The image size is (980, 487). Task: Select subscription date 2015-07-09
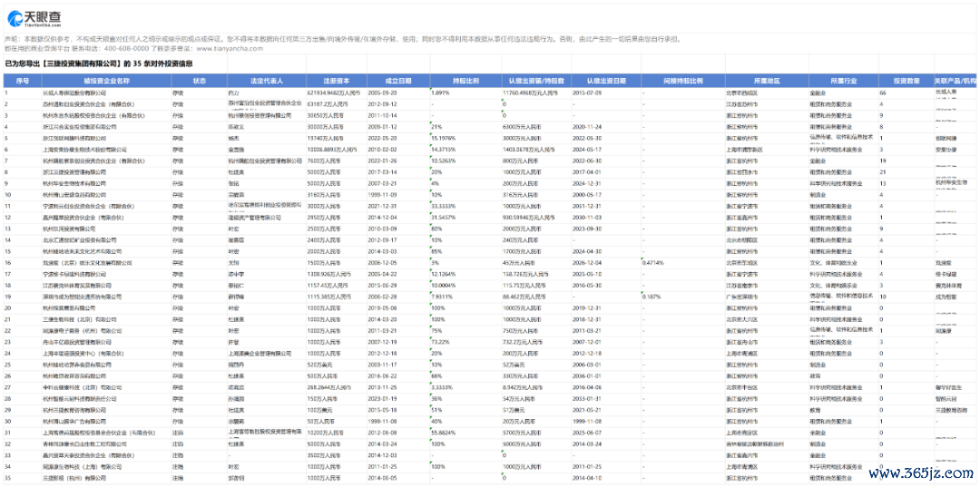588,93
